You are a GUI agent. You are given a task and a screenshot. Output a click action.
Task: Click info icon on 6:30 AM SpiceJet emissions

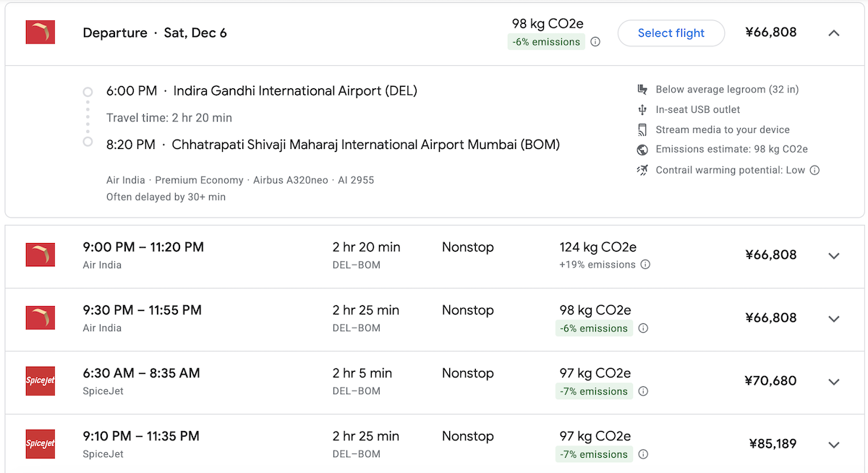click(x=643, y=391)
